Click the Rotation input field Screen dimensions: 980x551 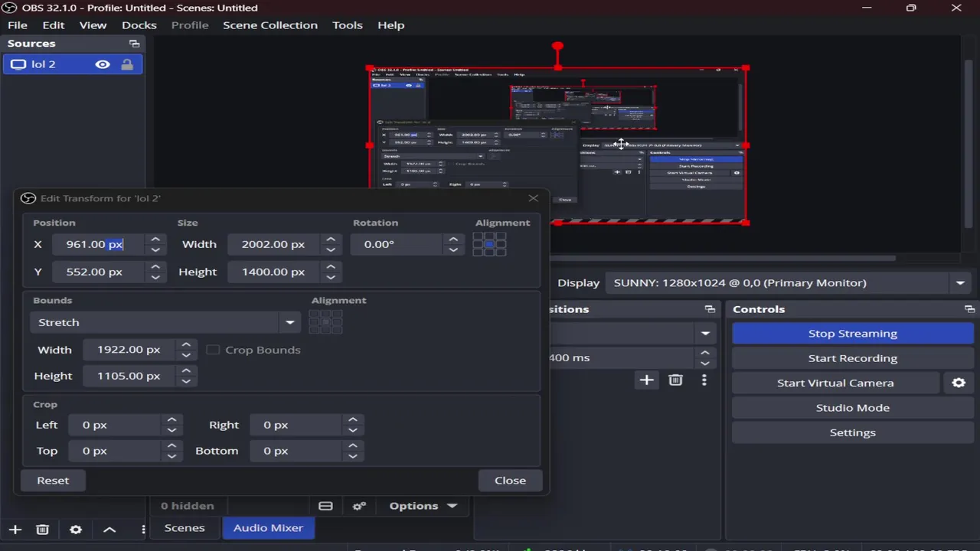(398, 244)
